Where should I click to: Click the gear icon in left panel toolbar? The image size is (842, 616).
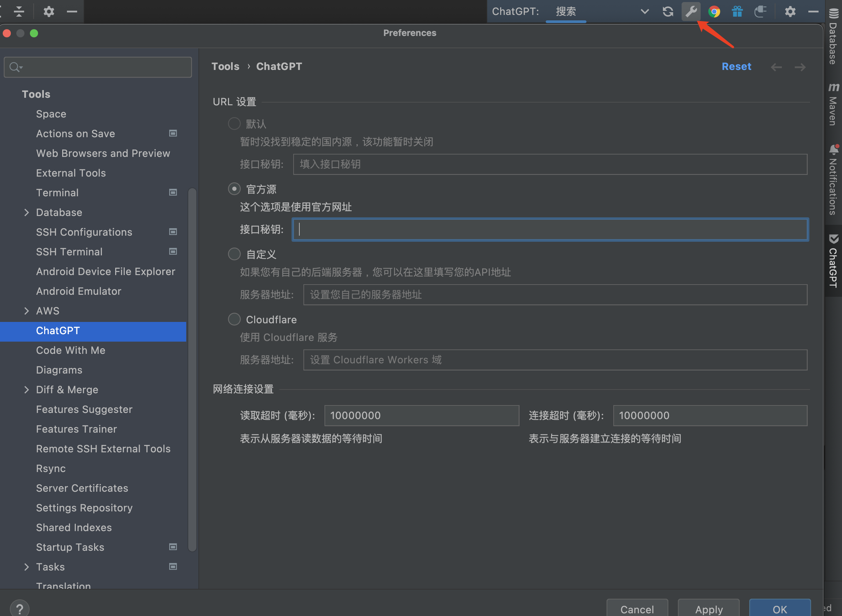click(49, 12)
